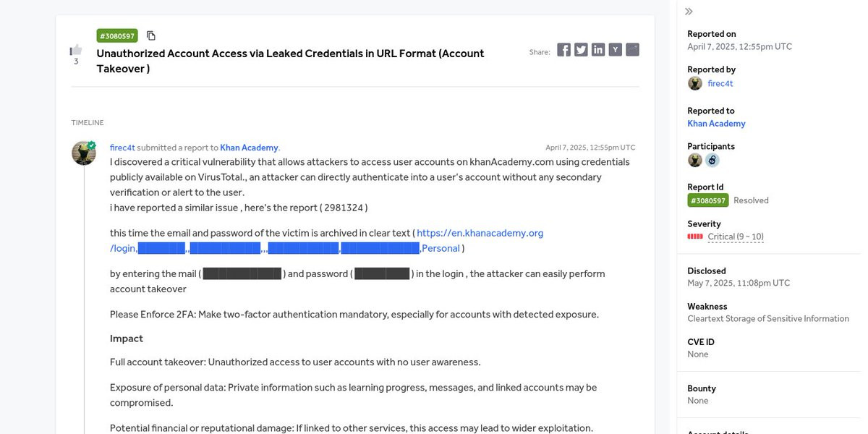Screen dimensions: 868x434
Task: Share report on Facebook
Action: pyautogui.click(x=563, y=50)
